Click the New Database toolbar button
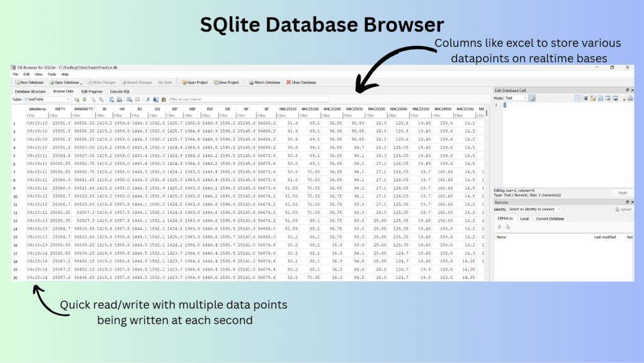Image resolution: width=644 pixels, height=363 pixels. pyautogui.click(x=29, y=82)
